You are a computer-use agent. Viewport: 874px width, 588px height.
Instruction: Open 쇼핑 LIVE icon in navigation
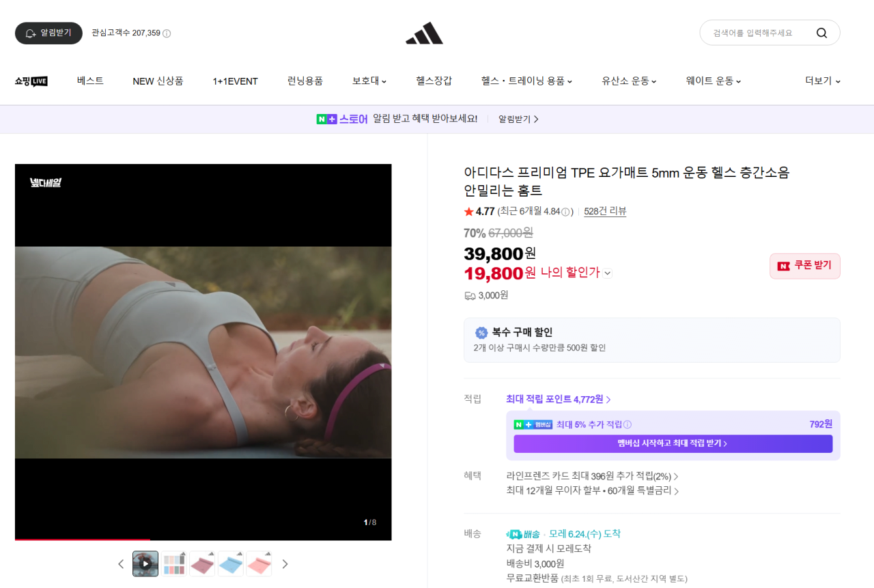tap(31, 81)
